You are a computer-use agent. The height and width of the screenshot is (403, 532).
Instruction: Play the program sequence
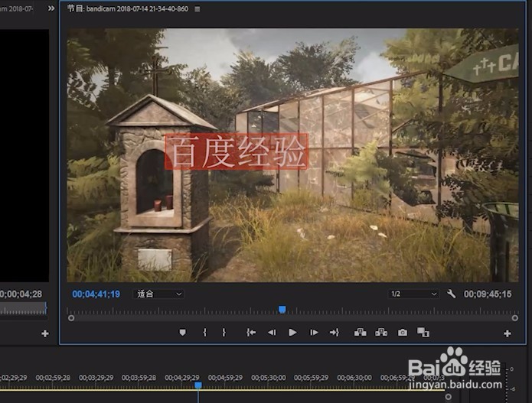point(292,333)
